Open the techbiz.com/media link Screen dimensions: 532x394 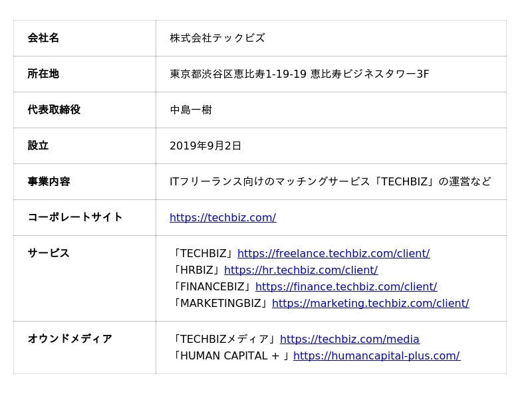tap(350, 340)
